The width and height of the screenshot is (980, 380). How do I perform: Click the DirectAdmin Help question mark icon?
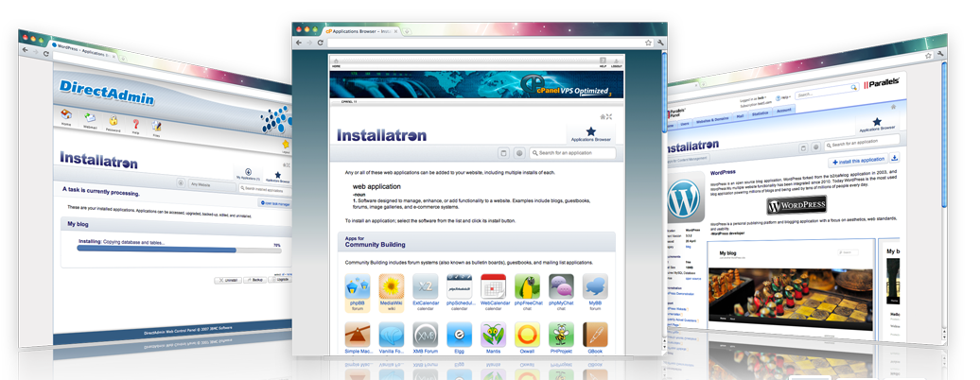point(135,125)
